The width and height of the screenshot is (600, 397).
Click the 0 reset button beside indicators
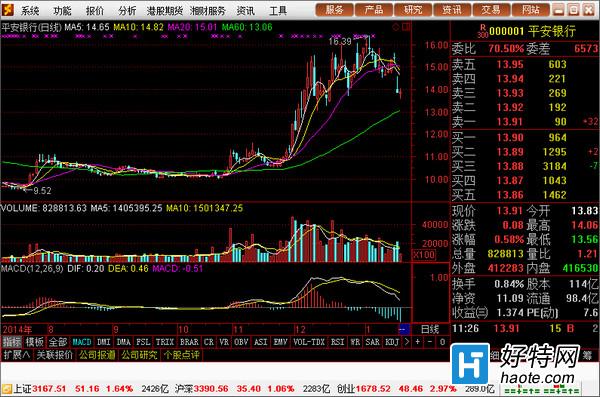(x=442, y=342)
